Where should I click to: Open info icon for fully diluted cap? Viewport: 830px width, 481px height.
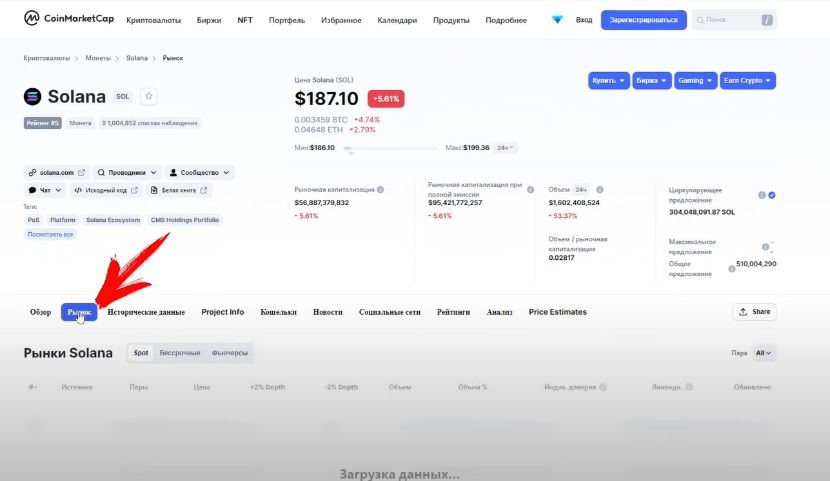pos(530,189)
